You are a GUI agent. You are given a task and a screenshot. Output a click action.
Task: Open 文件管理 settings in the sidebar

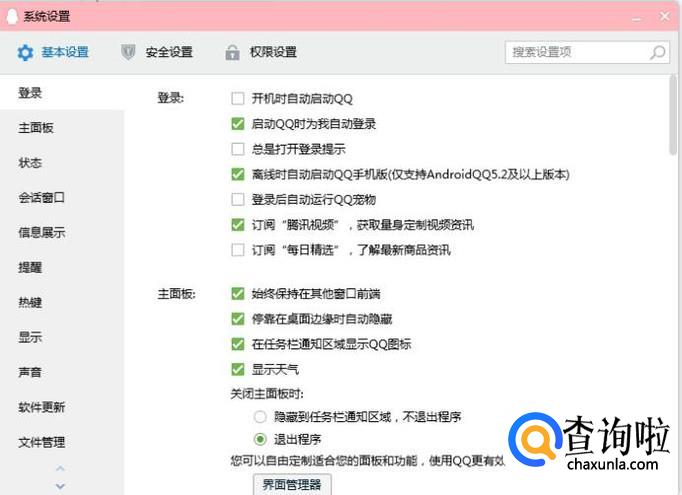pyautogui.click(x=41, y=442)
